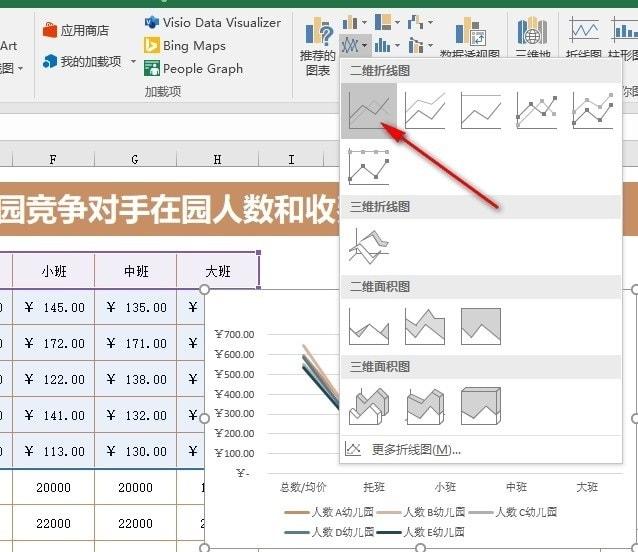Choose the stacked line chart icon
This screenshot has height=552, width=638.
(425, 111)
